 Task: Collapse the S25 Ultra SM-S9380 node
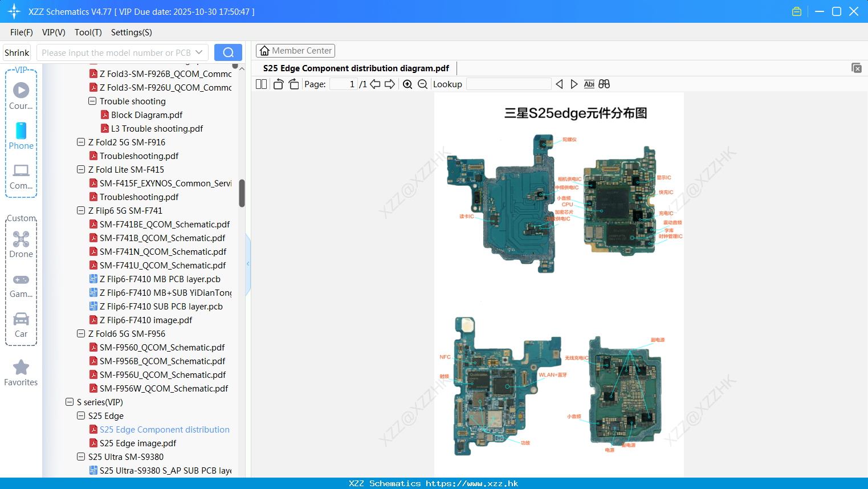point(81,457)
